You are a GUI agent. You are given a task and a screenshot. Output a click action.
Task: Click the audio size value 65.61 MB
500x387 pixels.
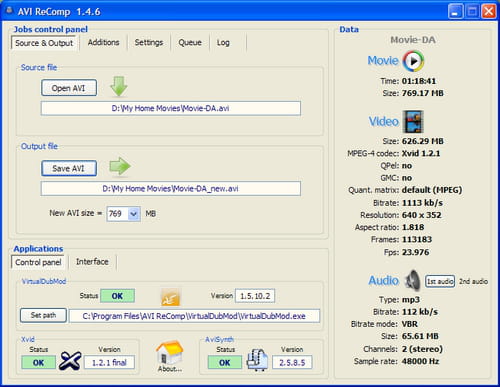coord(420,336)
